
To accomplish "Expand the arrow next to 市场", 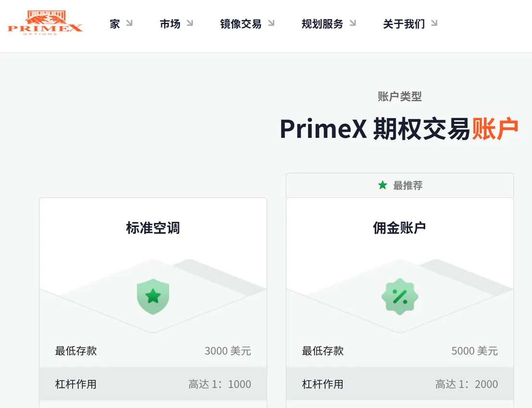I will (190, 23).
